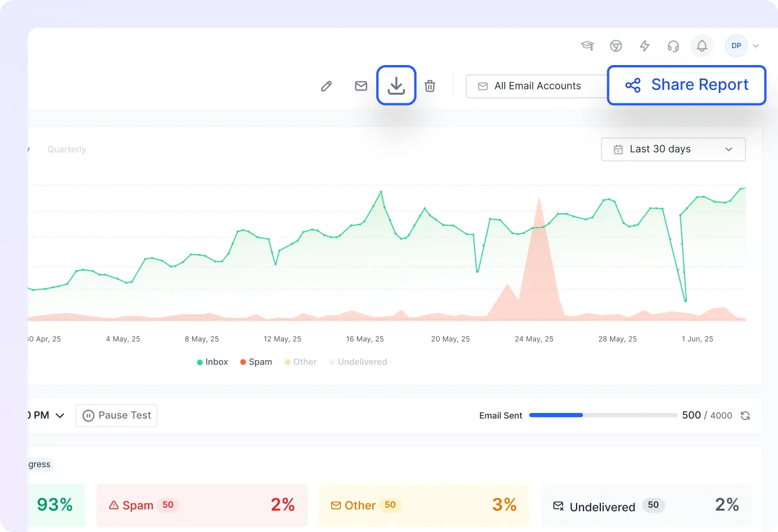Click the Email Sent progress bar
Image resolution: width=778 pixels, height=532 pixels.
tap(603, 415)
